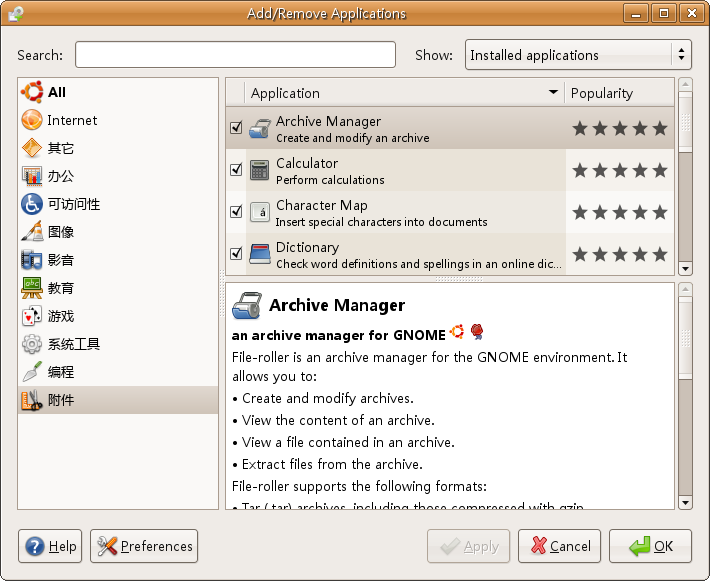
Task: Open the Help button
Action: [50, 546]
